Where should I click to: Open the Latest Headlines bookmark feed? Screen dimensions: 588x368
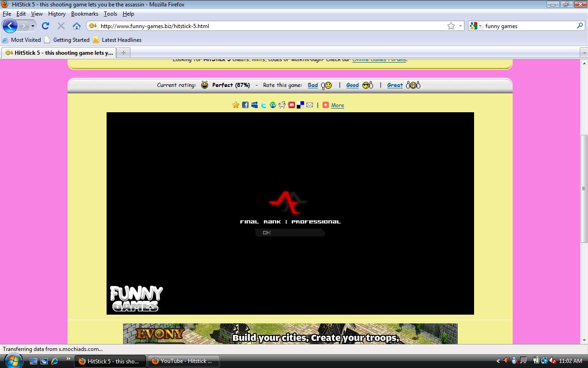point(117,40)
